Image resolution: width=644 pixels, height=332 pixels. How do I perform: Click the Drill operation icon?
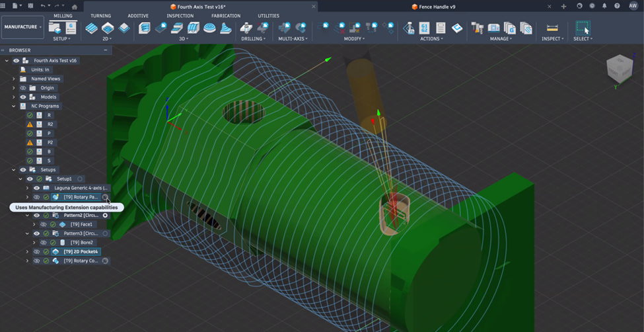[246, 28]
